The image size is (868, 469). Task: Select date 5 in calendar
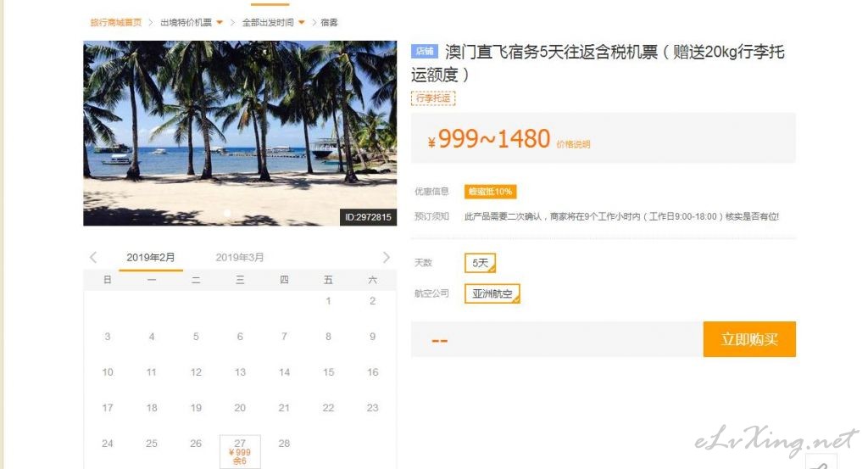pos(196,336)
